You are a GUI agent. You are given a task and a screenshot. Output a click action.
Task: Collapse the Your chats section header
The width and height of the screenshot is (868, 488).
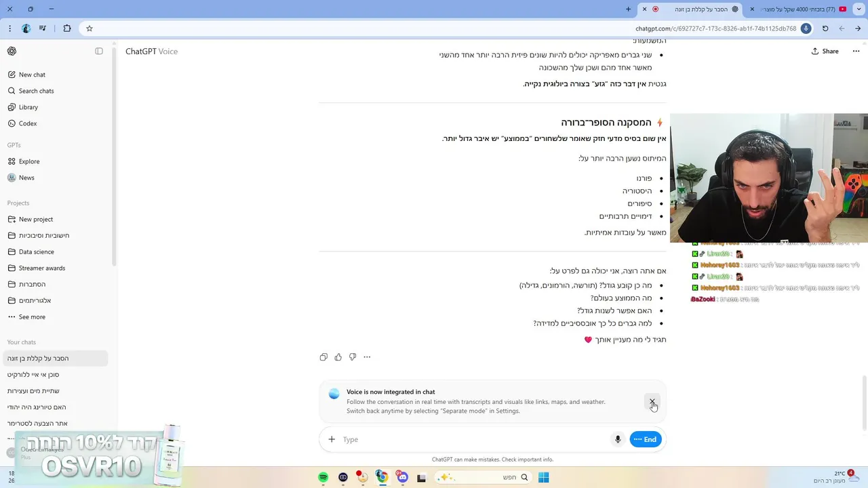(x=22, y=342)
